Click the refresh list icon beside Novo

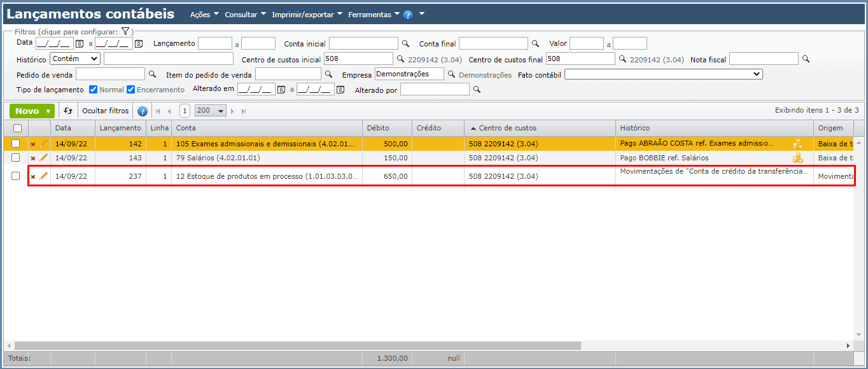point(68,111)
